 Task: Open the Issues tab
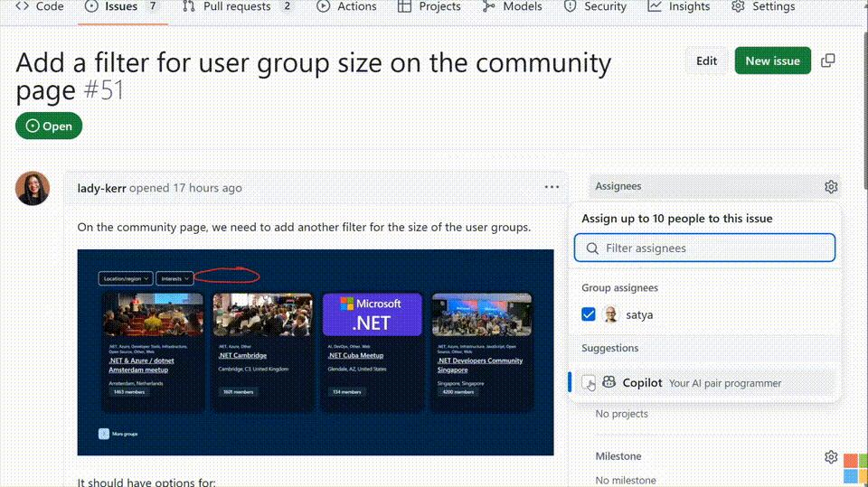120,7
